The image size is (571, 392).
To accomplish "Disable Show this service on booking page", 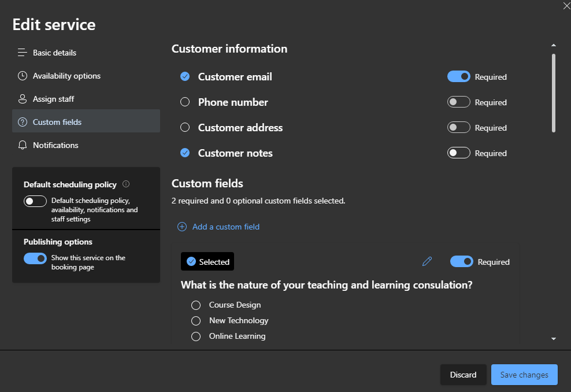I will point(35,258).
